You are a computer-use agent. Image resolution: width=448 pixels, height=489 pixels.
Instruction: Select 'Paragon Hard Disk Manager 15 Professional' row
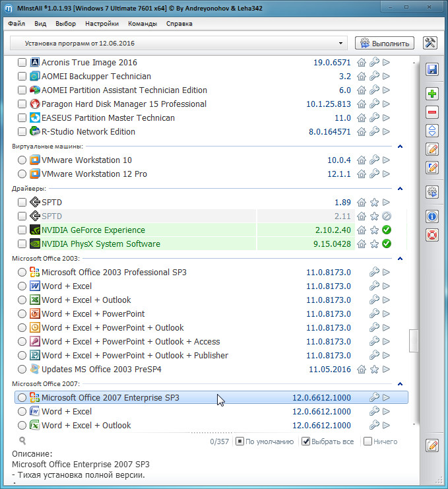click(x=211, y=104)
